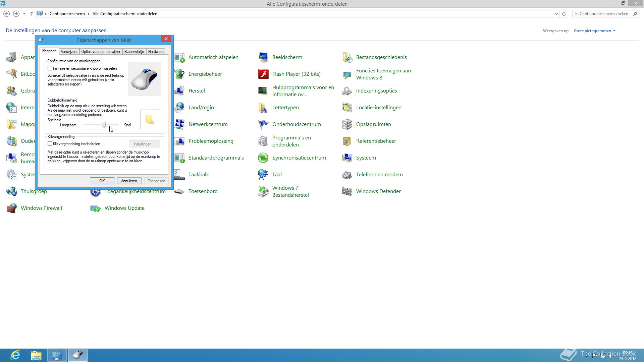Screen dimensions: 644x362
Task: Expand the address bar history dropdown
Action: [556, 14]
